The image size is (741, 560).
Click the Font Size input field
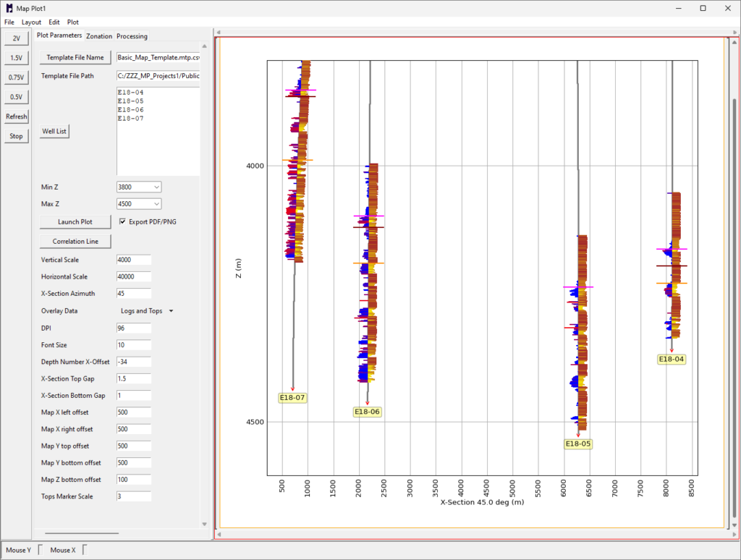point(134,345)
